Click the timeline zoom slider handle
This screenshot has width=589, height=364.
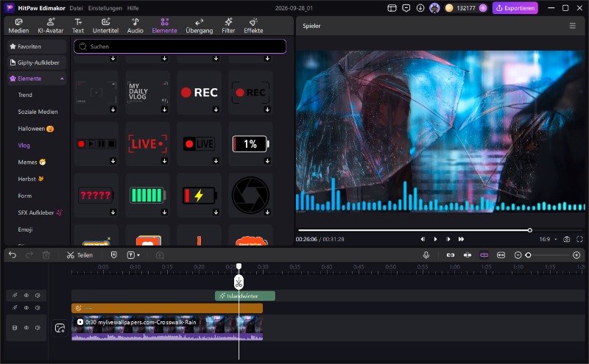pos(528,255)
